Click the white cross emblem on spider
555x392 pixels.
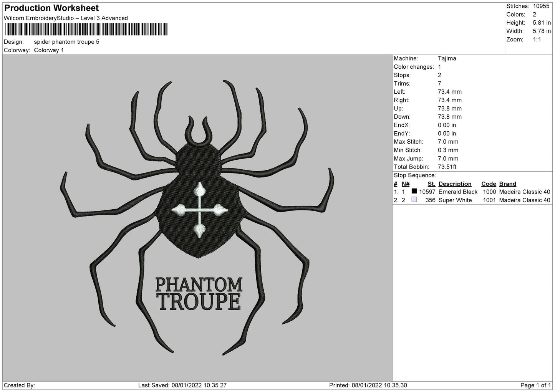coord(199,210)
